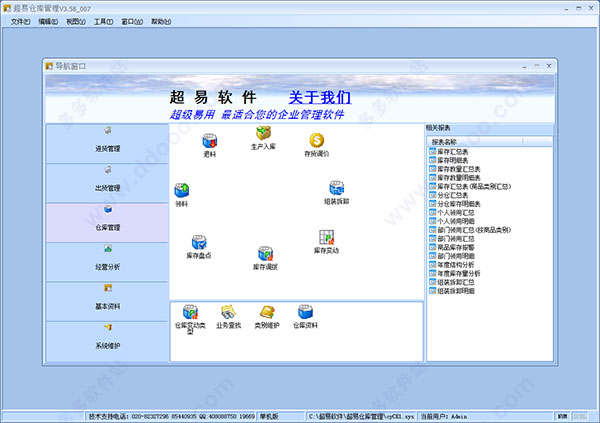
Task: Open the 库存变动 stock change icon
Action: click(326, 242)
